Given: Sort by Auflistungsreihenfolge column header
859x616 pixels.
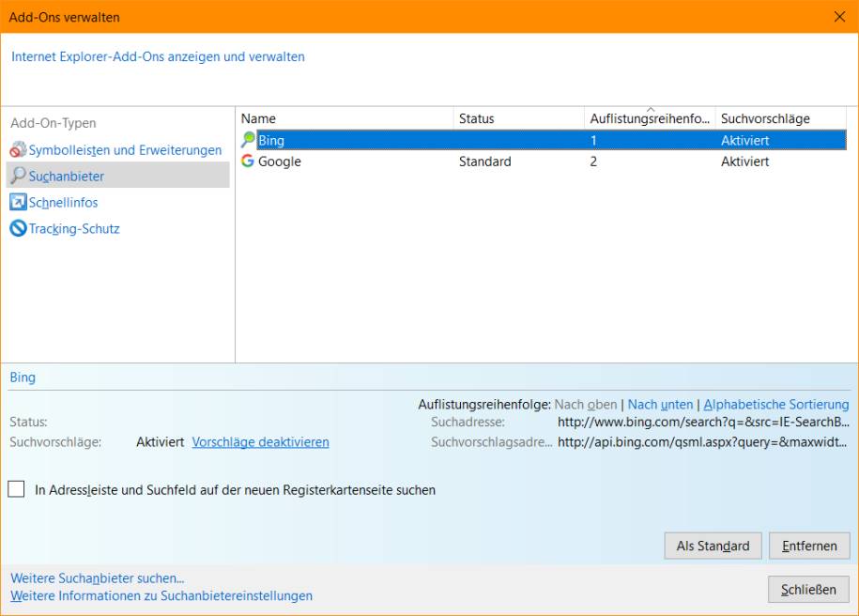Looking at the screenshot, I should pyautogui.click(x=650, y=118).
